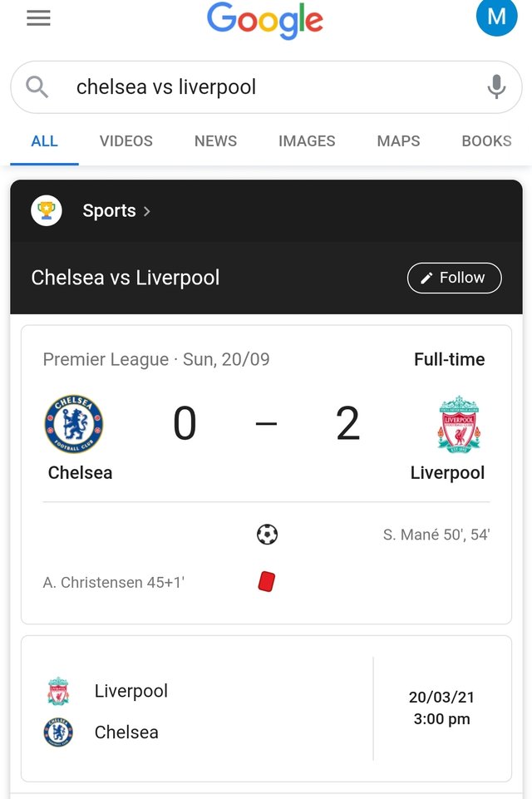532x799 pixels.
Task: Open the Images tab
Action: [307, 141]
